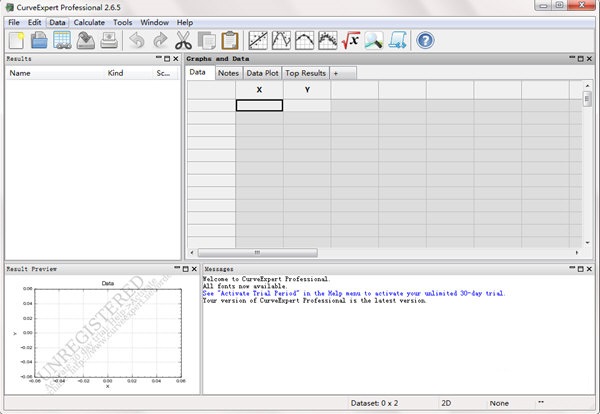Click the horizontal scrollbar under the data grid
The height and width of the screenshot is (414, 600).
pyautogui.click(x=256, y=252)
